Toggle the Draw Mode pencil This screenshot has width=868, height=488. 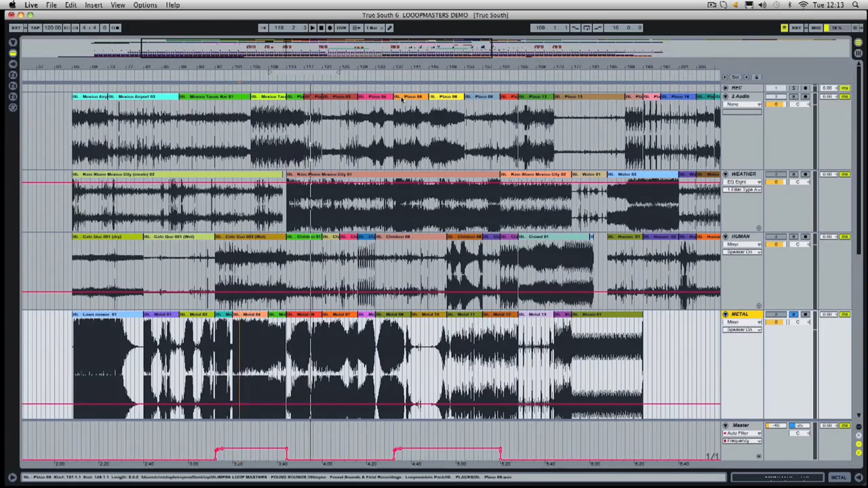390,28
